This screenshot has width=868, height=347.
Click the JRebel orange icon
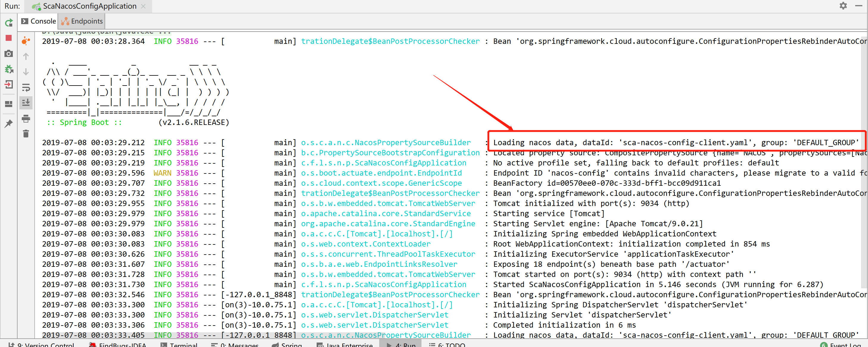tap(26, 41)
